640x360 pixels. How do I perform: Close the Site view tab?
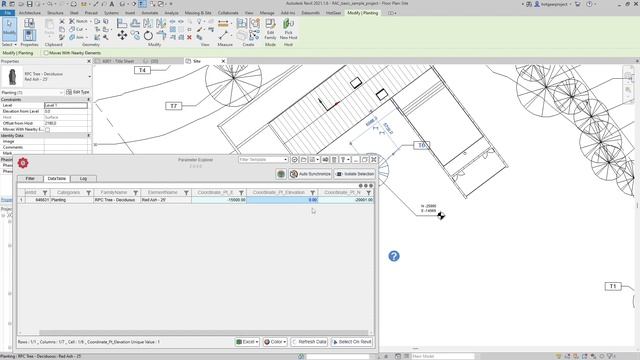pos(223,61)
